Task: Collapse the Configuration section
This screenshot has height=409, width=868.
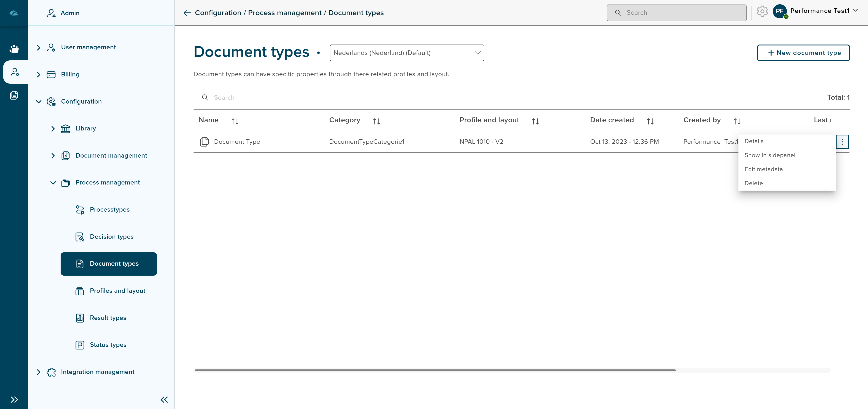Action: pyautogui.click(x=38, y=102)
